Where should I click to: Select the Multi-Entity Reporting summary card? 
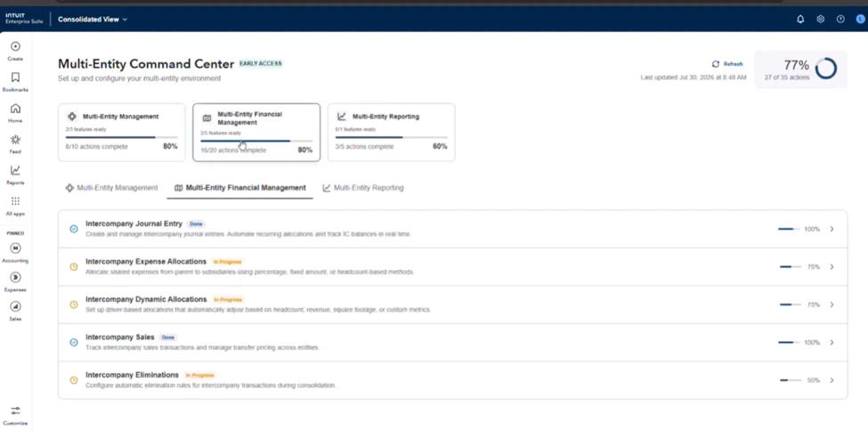click(392, 133)
